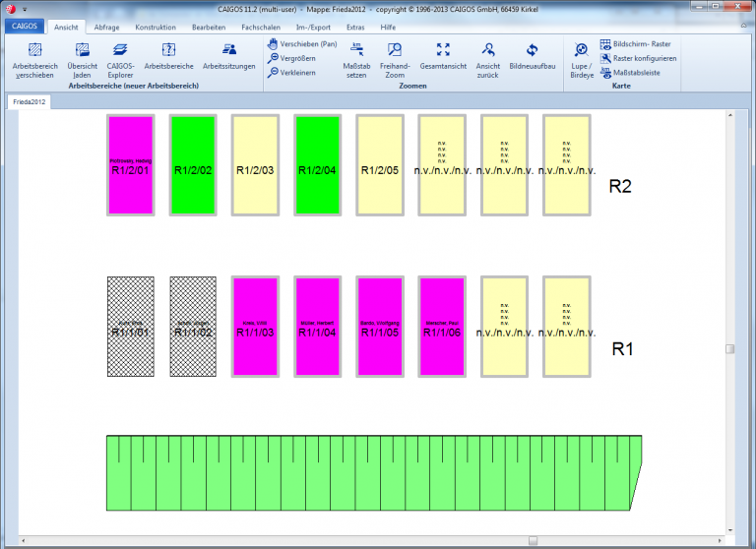Switch to the Fachschalen tab
756x549 pixels.
pyautogui.click(x=261, y=28)
